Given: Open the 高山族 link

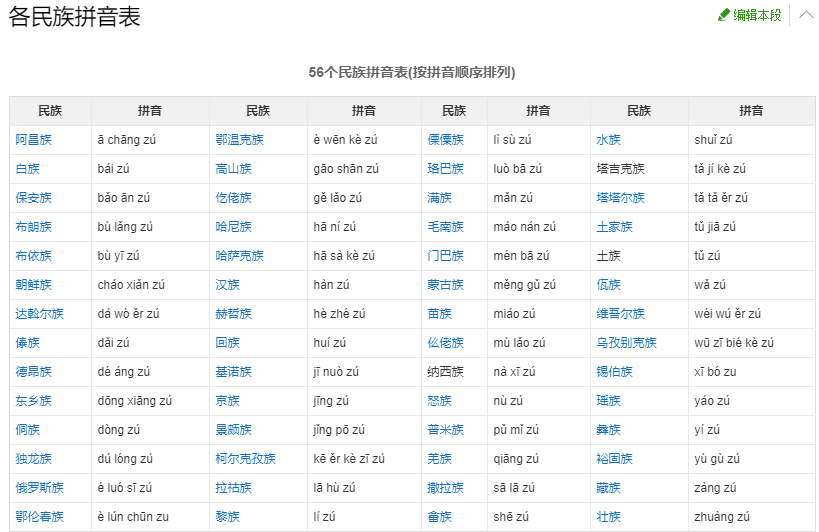Looking at the screenshot, I should 233,169.
